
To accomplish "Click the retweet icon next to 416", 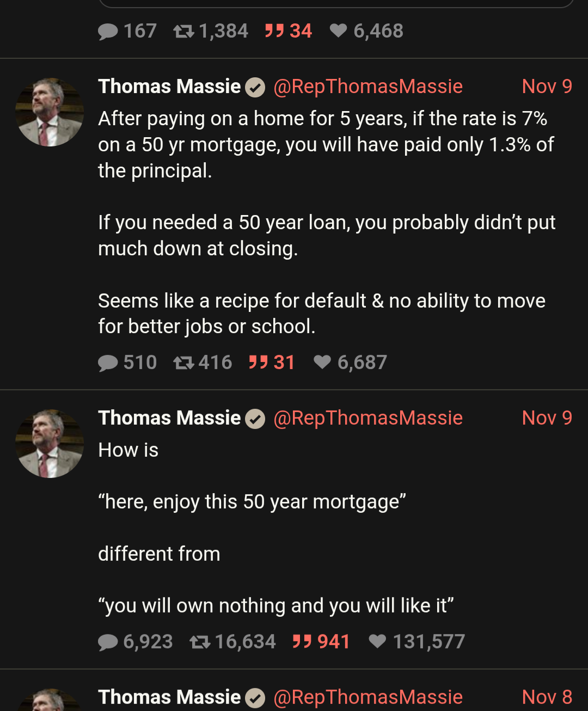I will click(183, 363).
